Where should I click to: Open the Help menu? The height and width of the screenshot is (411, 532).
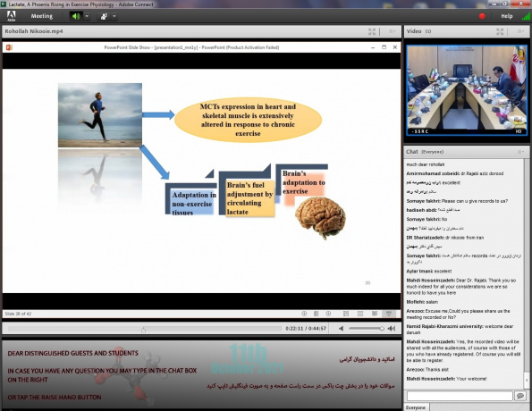507,16
